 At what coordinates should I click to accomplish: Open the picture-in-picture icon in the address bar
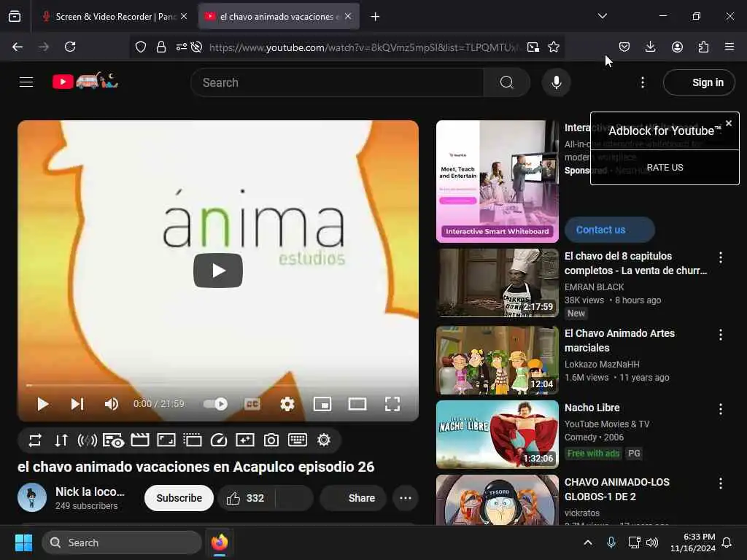coord(533,47)
